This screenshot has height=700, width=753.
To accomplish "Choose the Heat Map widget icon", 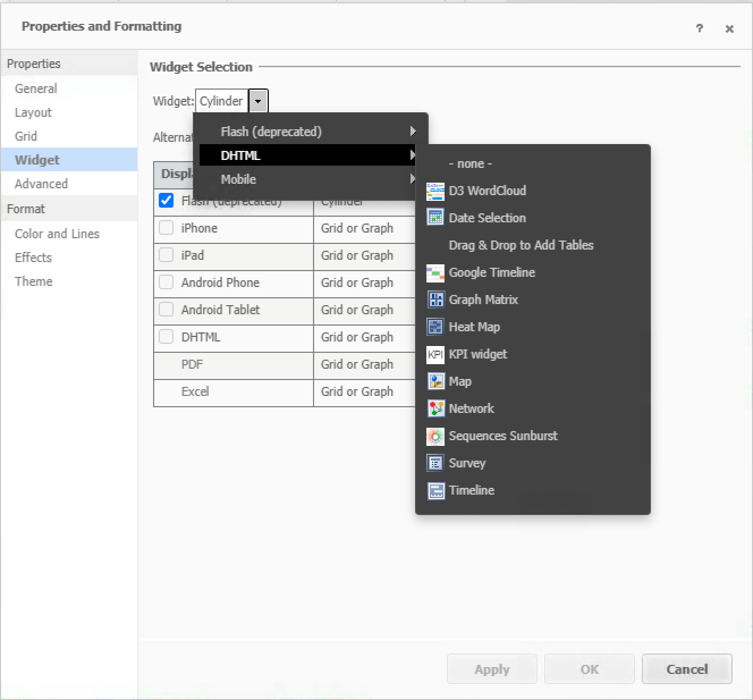I will [x=435, y=327].
